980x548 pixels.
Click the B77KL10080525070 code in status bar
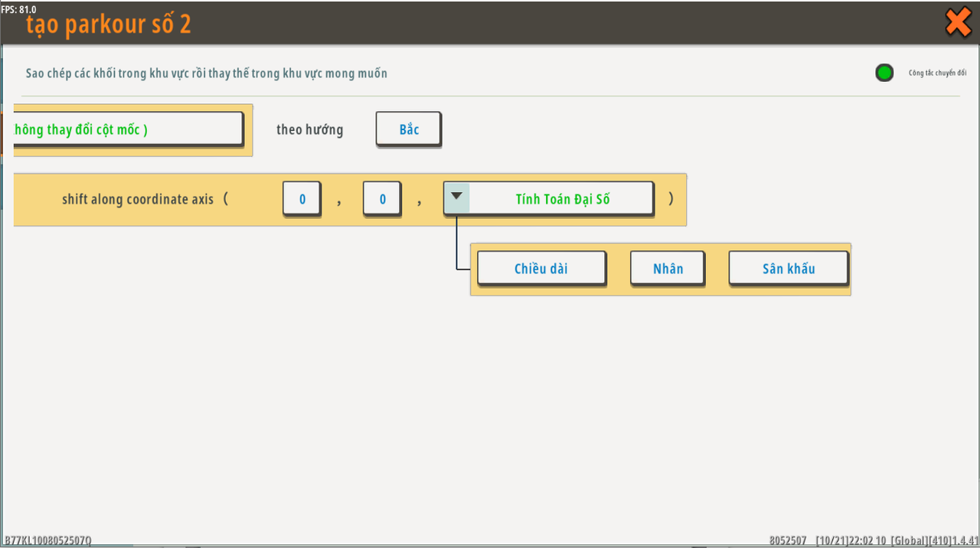coord(47,540)
